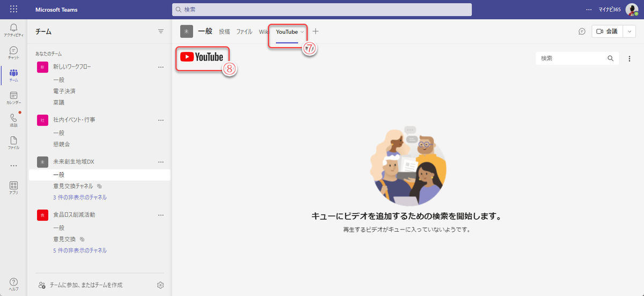
Task: Expand 3 件の非表示のチャネル
Action: [x=79, y=197]
